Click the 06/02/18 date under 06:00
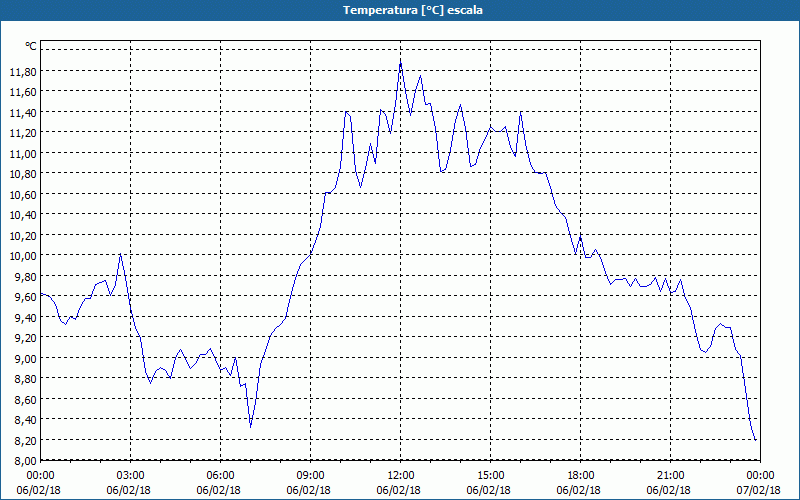The image size is (800, 500). [x=218, y=490]
